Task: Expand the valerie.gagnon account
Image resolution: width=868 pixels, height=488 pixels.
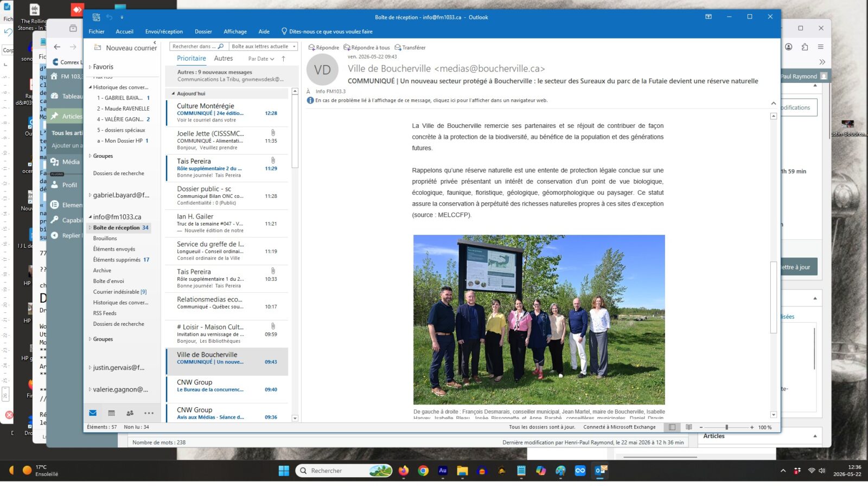Action: 90,389
